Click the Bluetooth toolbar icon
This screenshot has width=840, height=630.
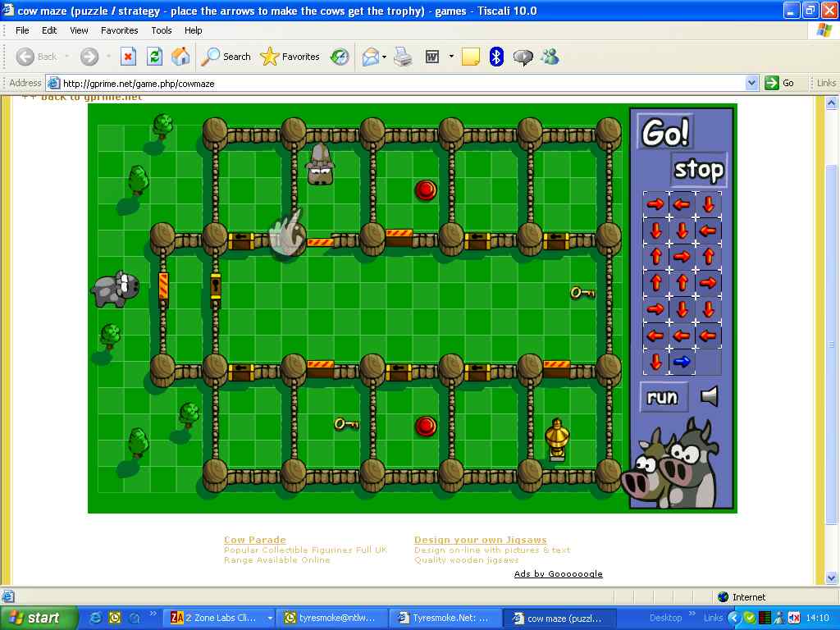click(x=496, y=57)
